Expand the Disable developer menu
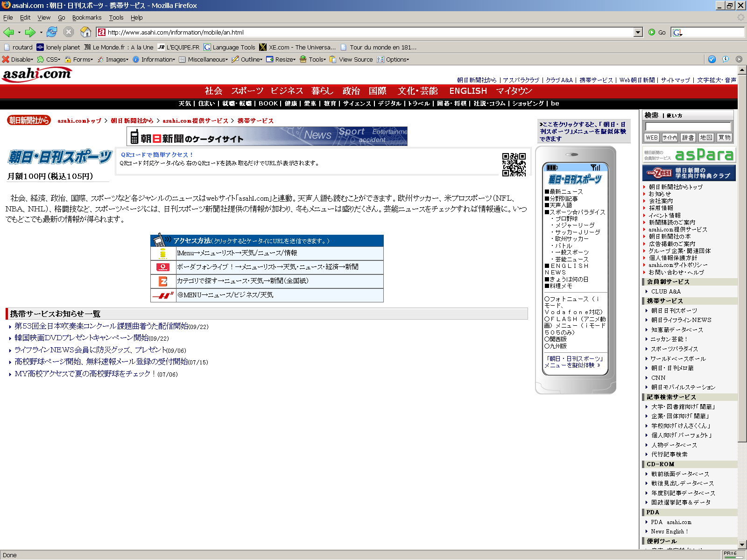This screenshot has height=560, width=747. pos(18,59)
